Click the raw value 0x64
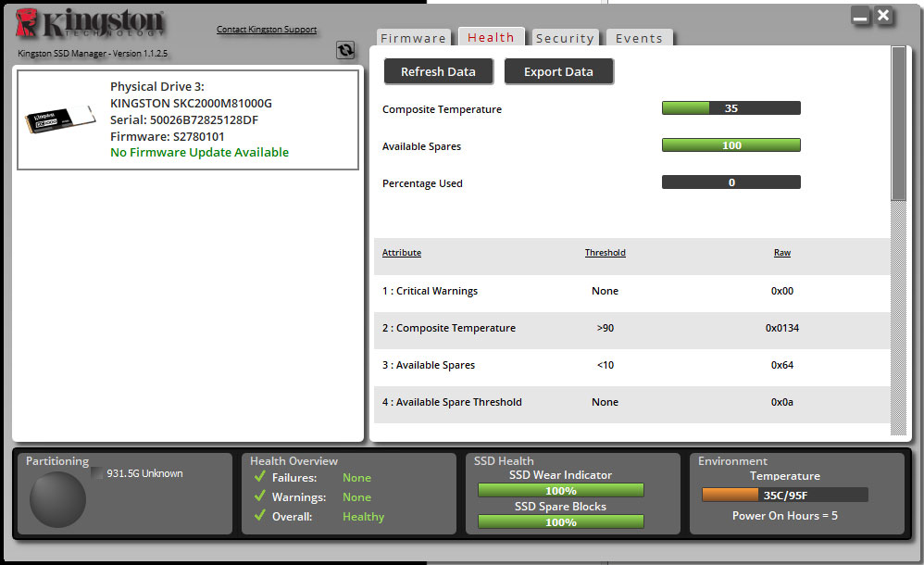This screenshot has width=924, height=565. [782, 365]
